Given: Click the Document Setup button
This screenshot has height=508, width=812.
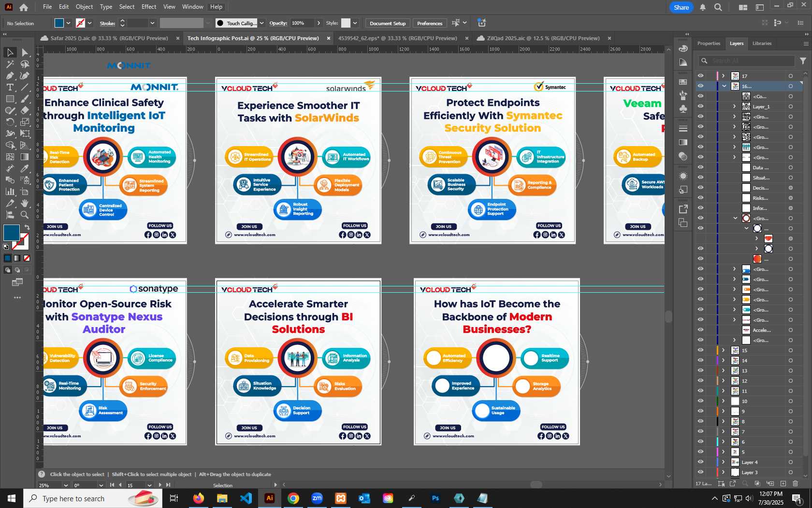Looking at the screenshot, I should pyautogui.click(x=388, y=23).
